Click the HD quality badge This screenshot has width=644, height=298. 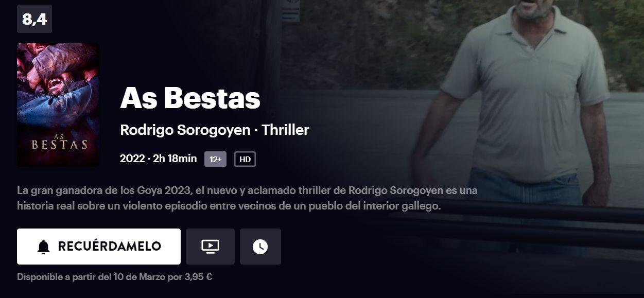coord(245,159)
